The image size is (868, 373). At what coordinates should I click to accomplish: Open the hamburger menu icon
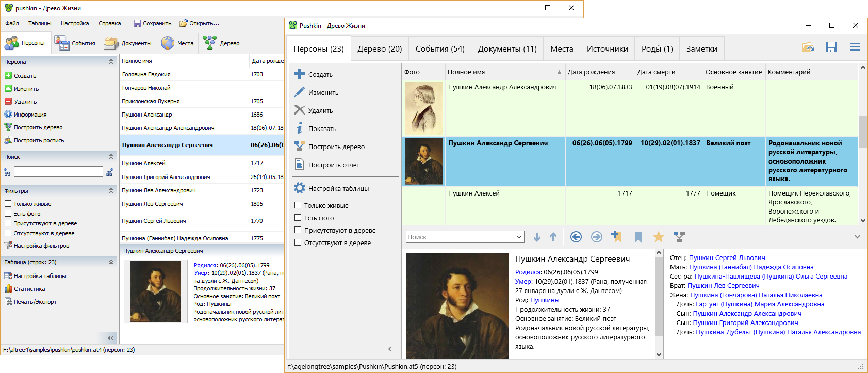(855, 47)
